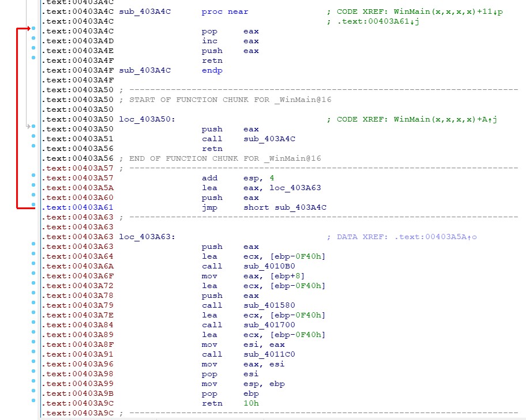
Task: Open call target sub_4011C0
Action: tap(269, 354)
